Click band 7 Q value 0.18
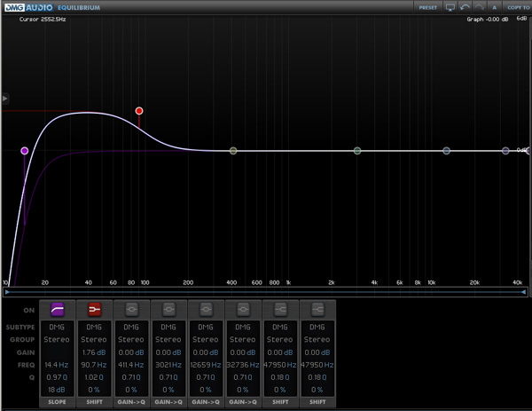 [x=280, y=377]
